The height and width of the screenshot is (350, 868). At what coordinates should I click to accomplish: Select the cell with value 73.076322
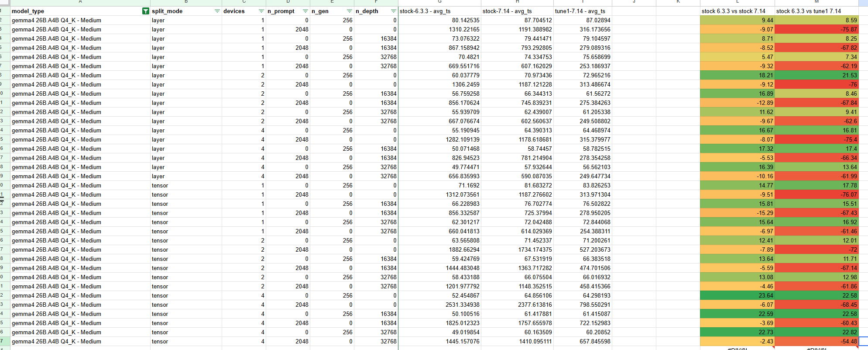pos(439,38)
